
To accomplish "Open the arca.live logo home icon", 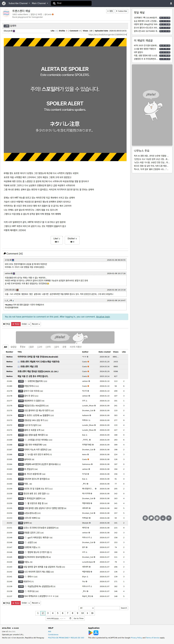I will (x=4, y=3).
